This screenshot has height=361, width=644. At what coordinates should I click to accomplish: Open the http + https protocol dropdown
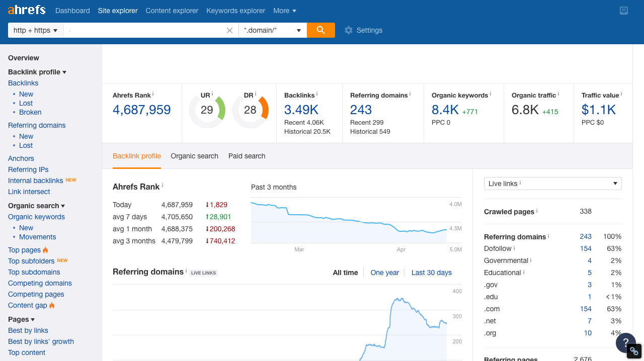(35, 30)
